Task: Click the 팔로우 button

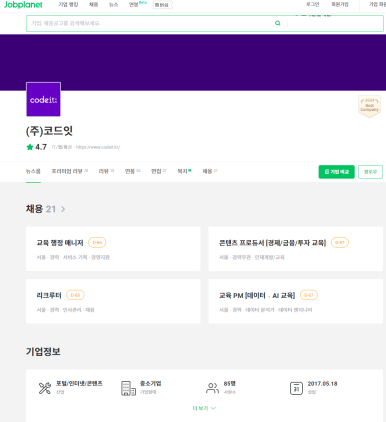Action: pos(370,172)
